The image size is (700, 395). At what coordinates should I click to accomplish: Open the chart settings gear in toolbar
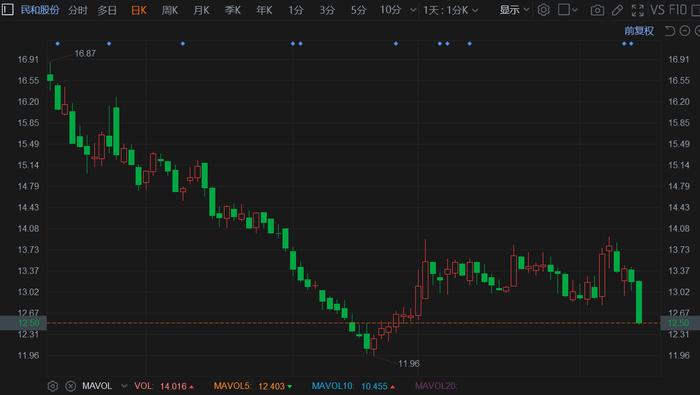543,10
